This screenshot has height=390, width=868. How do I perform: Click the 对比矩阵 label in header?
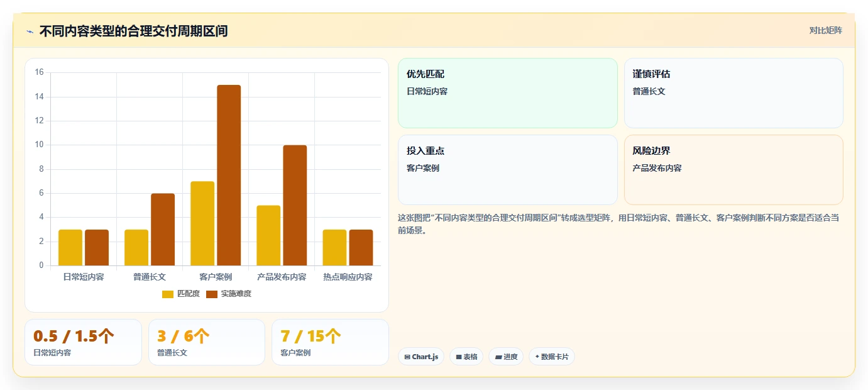pyautogui.click(x=825, y=30)
